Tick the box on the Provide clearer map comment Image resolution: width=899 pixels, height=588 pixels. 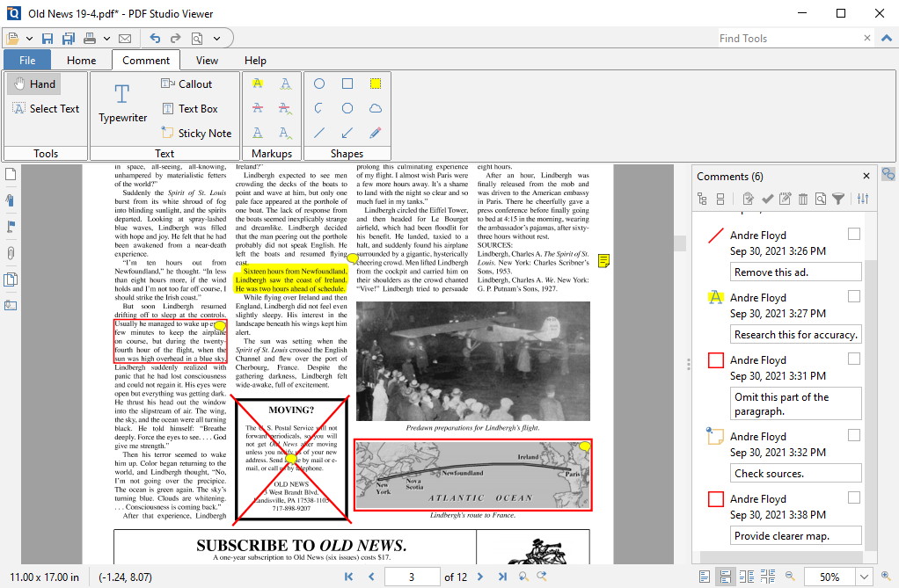tap(853, 497)
